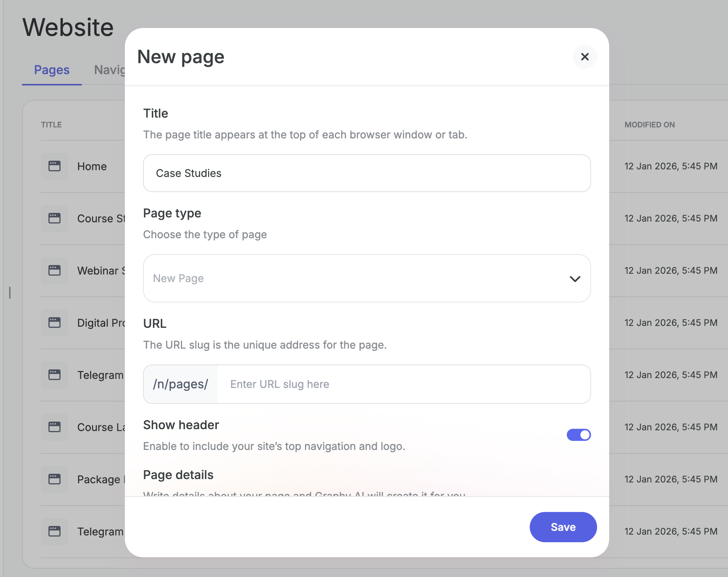Open the Navigation tab
Viewport: 728px width, 577px height.
109,70
